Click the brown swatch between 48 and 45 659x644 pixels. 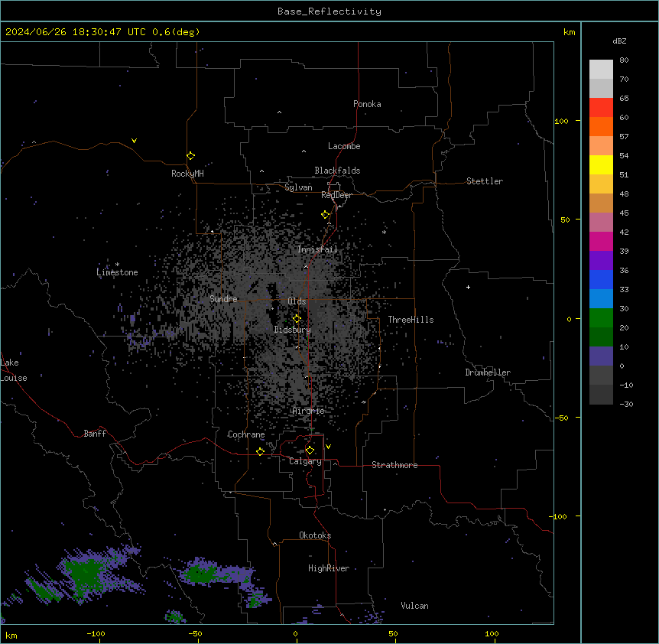click(x=601, y=203)
